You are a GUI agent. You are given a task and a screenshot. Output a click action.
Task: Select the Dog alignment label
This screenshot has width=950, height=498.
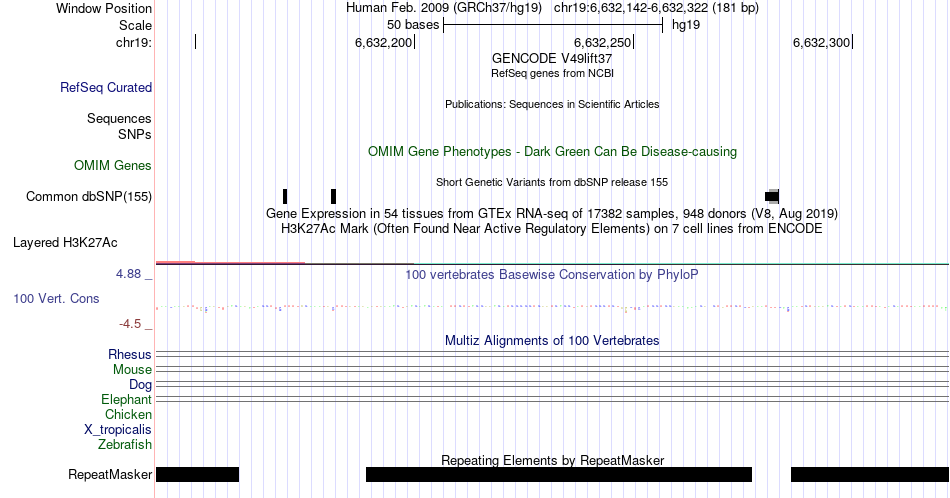(141, 385)
